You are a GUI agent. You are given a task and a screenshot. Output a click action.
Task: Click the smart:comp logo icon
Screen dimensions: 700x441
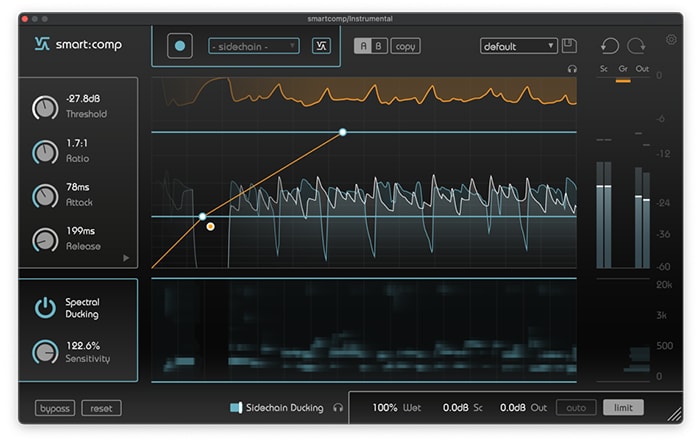42,44
